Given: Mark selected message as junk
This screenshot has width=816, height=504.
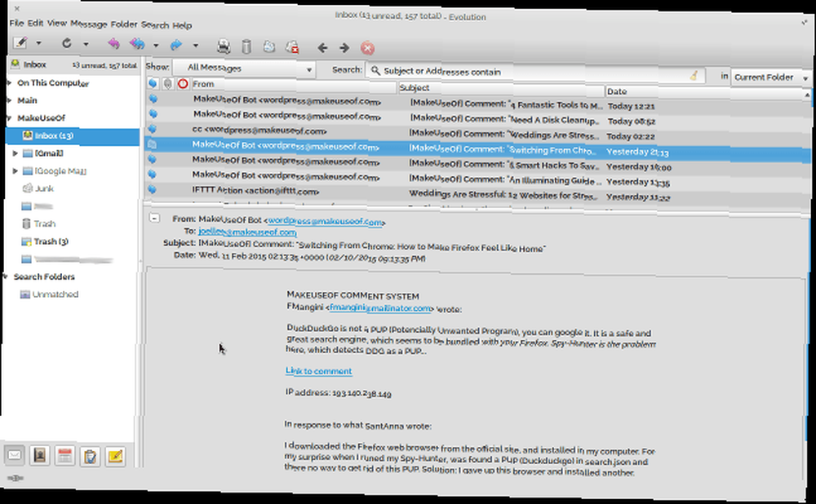Looking at the screenshot, I should (269, 46).
